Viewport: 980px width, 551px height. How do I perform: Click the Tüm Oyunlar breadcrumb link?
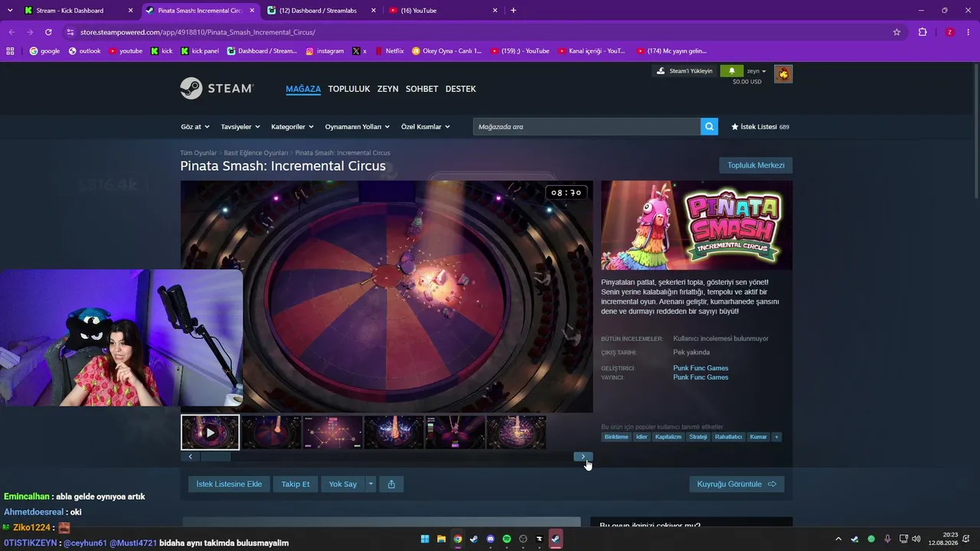(198, 153)
